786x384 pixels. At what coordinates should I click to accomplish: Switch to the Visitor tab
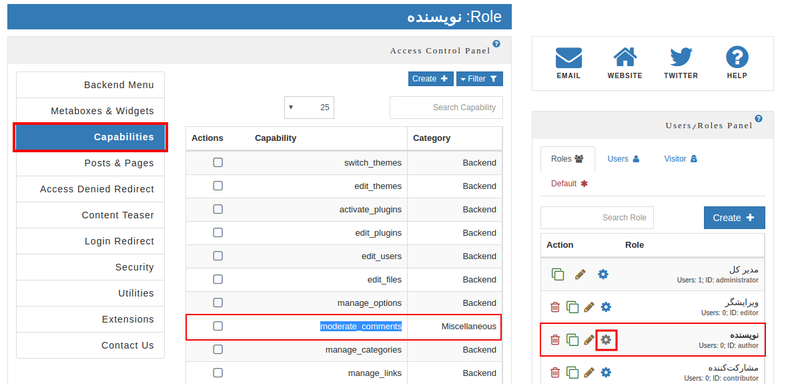pyautogui.click(x=680, y=159)
